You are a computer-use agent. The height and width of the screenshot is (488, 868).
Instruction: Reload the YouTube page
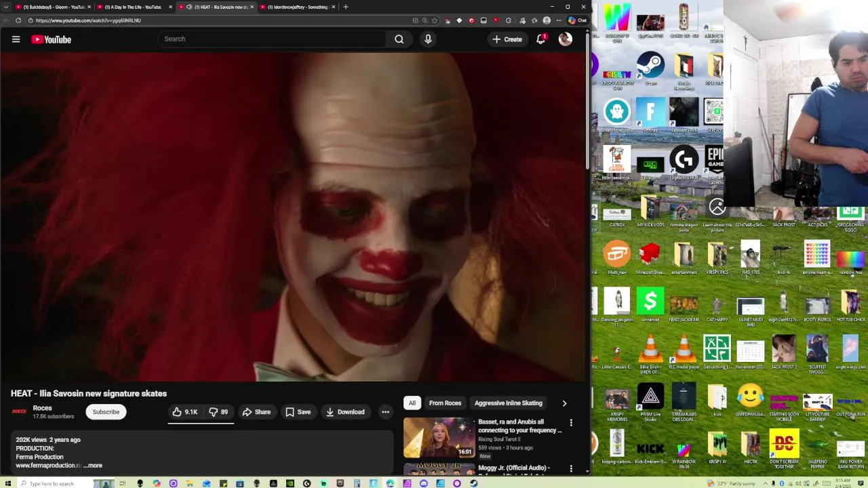coord(18,20)
